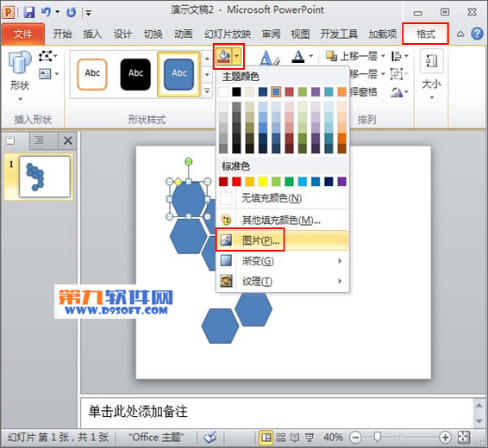Apply the black filled Abc style
Viewport: 488px width, 448px height.
pyautogui.click(x=135, y=74)
